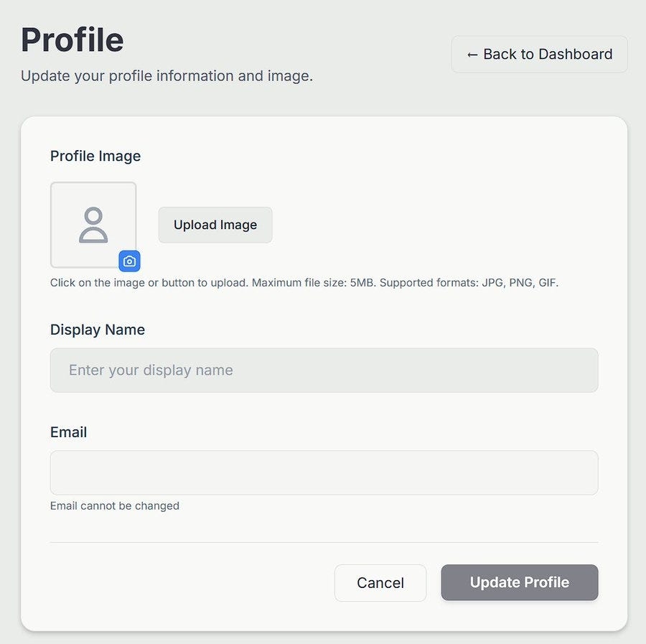The height and width of the screenshot is (644, 646).
Task: Click the person avatar placeholder icon
Action: (93, 225)
